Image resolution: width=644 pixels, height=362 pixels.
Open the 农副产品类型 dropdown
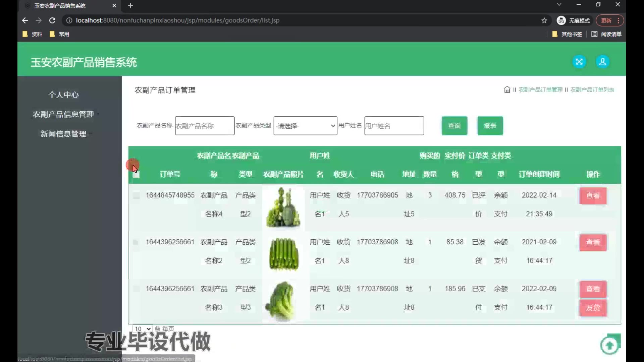point(305,126)
